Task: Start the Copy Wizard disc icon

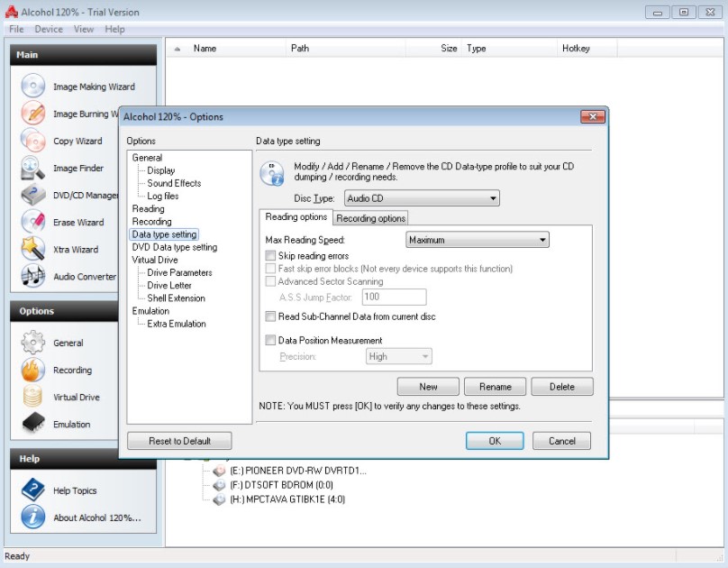Action: tap(33, 141)
